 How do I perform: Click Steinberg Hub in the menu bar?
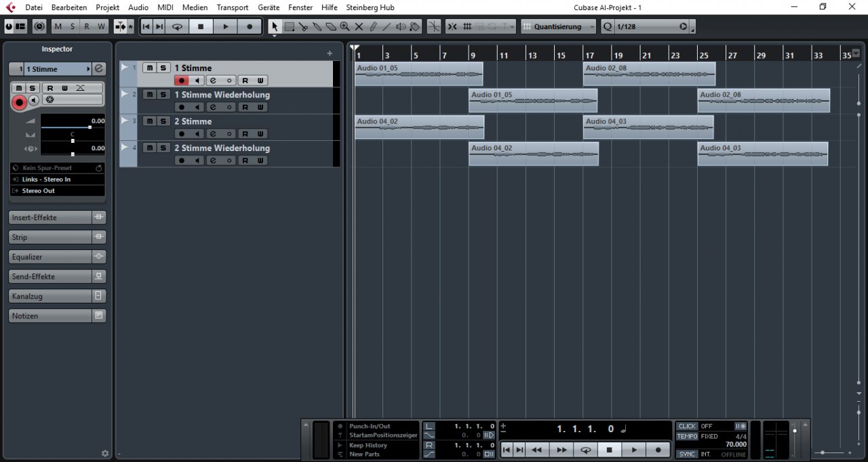(370, 7)
